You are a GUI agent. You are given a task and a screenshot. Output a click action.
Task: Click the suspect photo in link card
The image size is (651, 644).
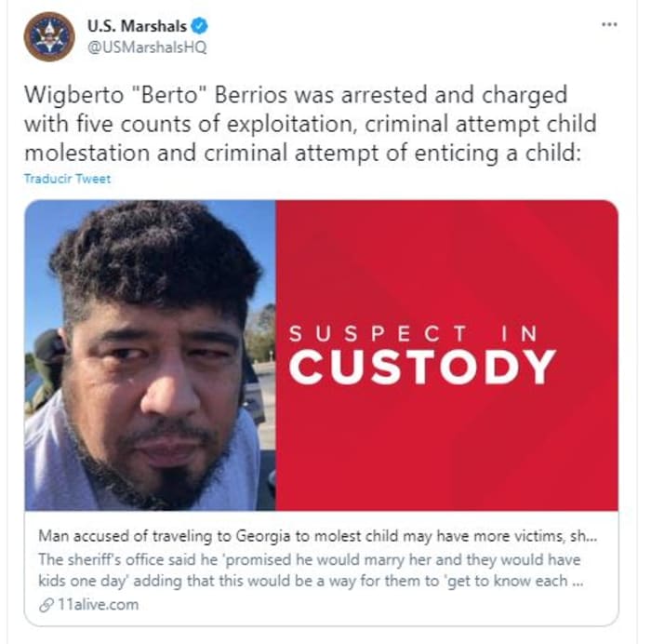coord(150,356)
